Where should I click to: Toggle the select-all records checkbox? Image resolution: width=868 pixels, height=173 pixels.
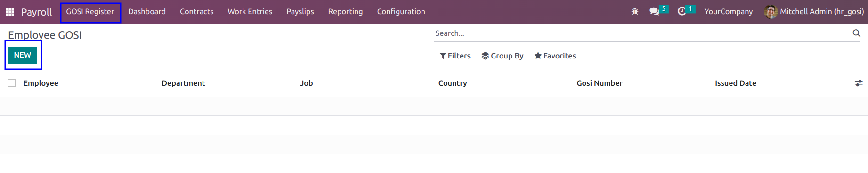coord(12,83)
